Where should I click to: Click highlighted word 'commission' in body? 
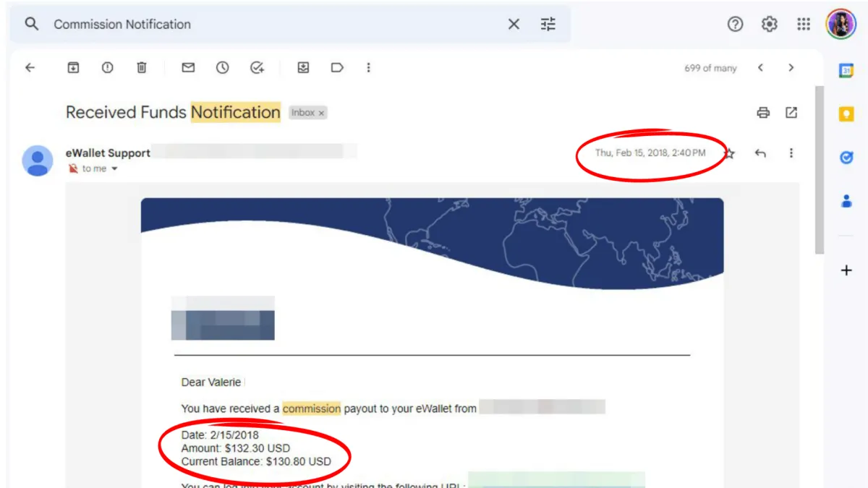point(312,408)
